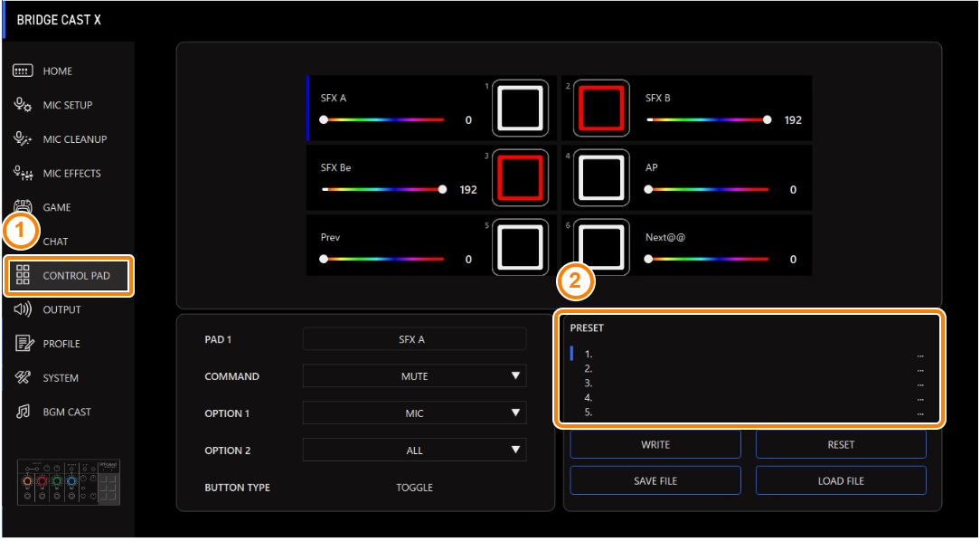The height and width of the screenshot is (541, 980).
Task: Open the more options for preset 4
Action: point(920,399)
